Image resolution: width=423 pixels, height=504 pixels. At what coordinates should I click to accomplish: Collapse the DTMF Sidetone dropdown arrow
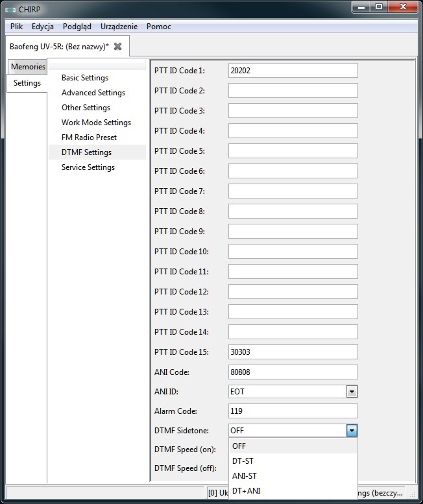[352, 431]
